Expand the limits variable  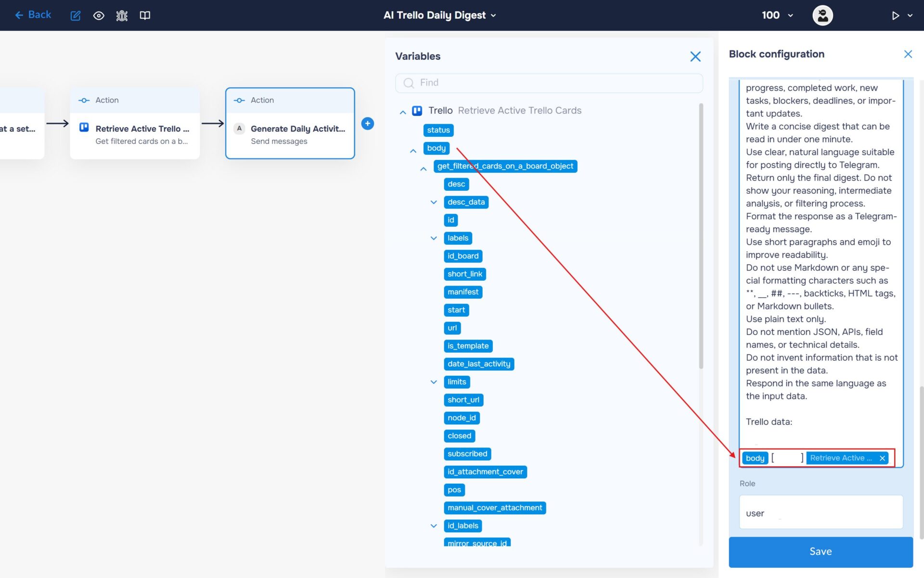click(434, 382)
